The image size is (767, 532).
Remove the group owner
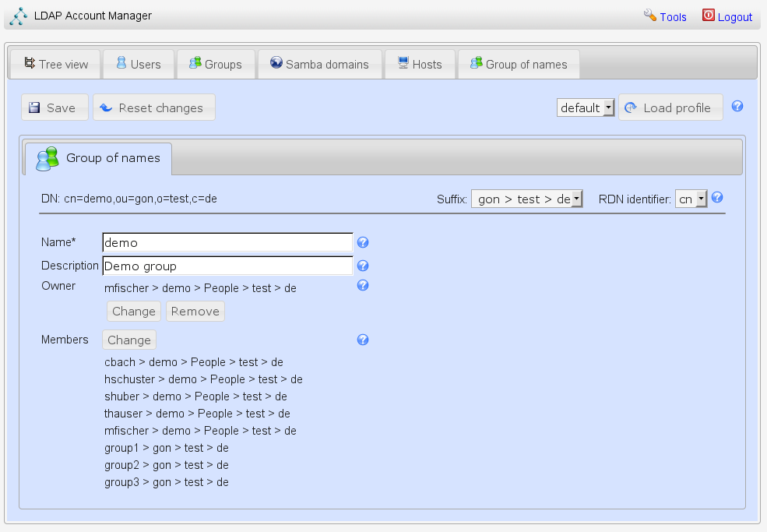195,312
